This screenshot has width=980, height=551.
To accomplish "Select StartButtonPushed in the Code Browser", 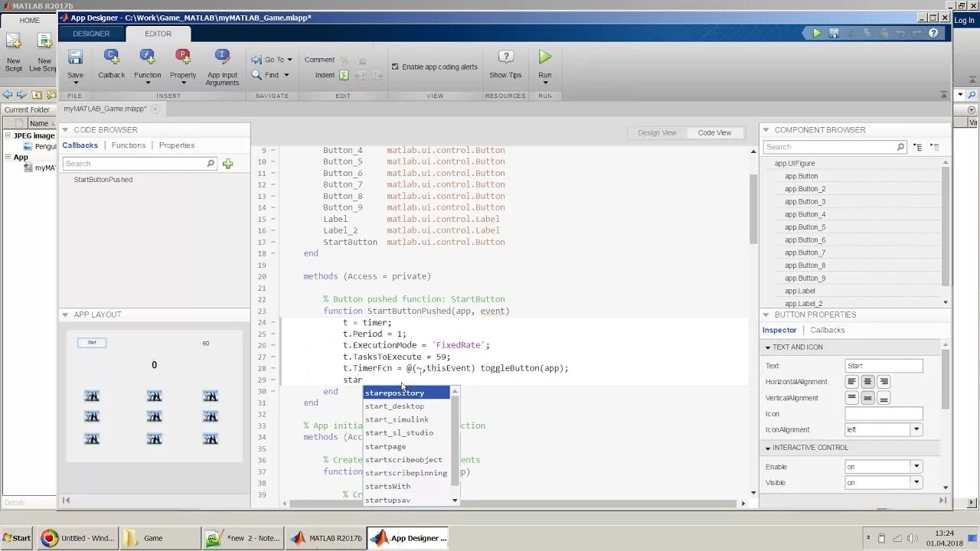I will coord(103,180).
